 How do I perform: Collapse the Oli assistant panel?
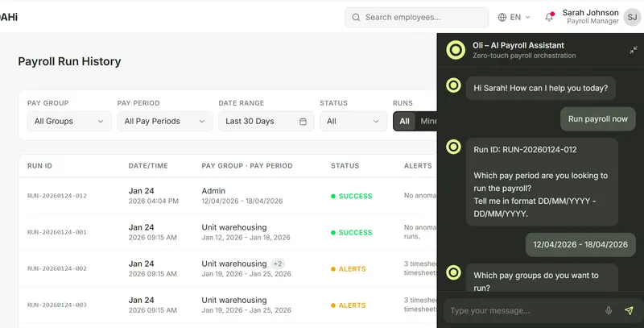(634, 50)
